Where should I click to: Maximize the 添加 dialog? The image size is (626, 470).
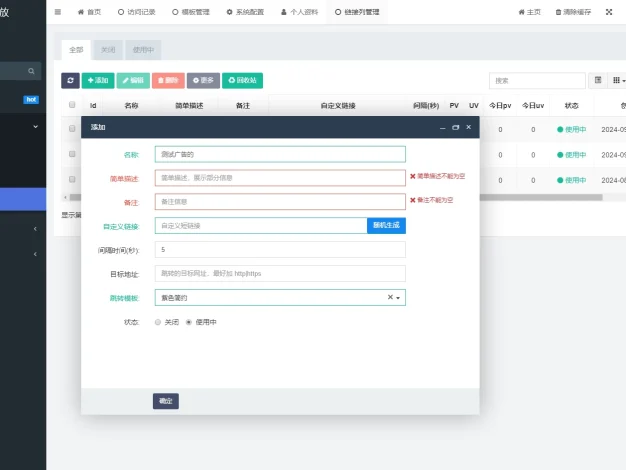tap(456, 127)
